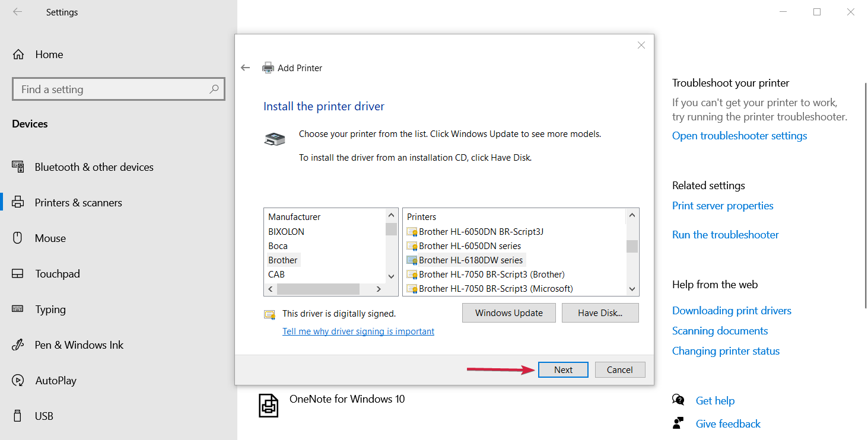Click the Get help chat icon
The image size is (868, 440).
(x=678, y=400)
